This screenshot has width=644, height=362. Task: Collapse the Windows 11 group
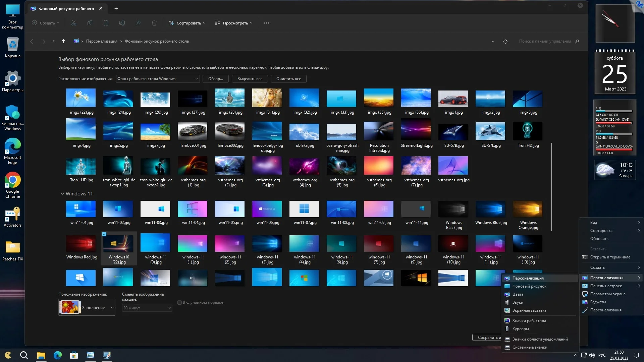click(x=62, y=194)
